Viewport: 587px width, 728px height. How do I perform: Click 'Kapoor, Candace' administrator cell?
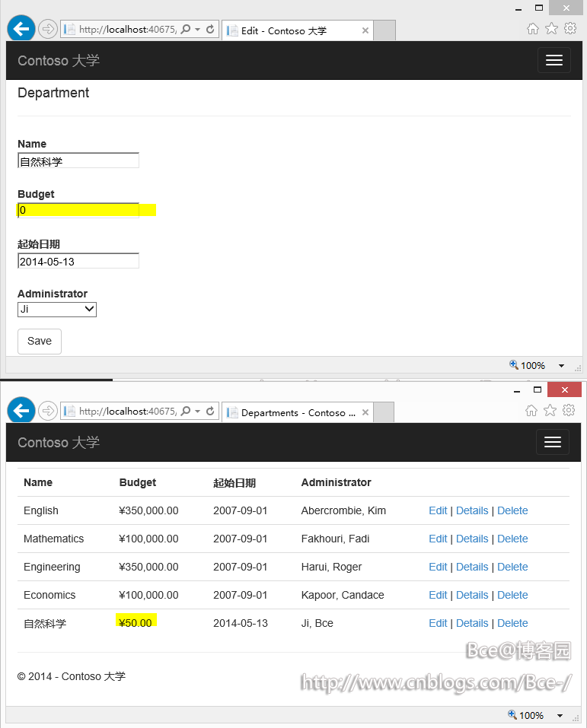click(343, 595)
